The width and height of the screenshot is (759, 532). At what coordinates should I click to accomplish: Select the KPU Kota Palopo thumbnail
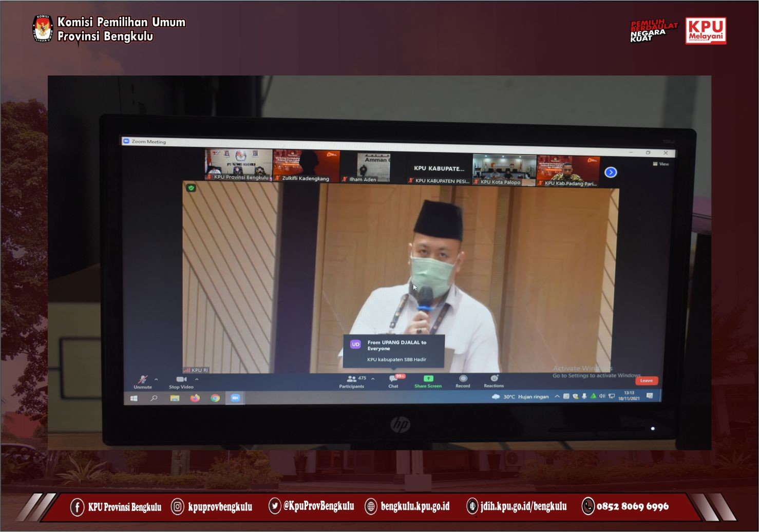504,169
